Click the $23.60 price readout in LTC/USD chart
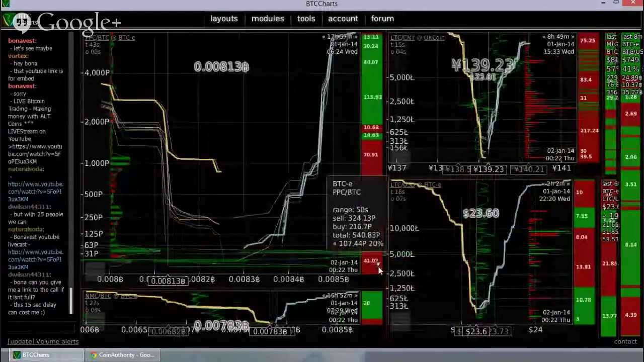 pos(481,214)
